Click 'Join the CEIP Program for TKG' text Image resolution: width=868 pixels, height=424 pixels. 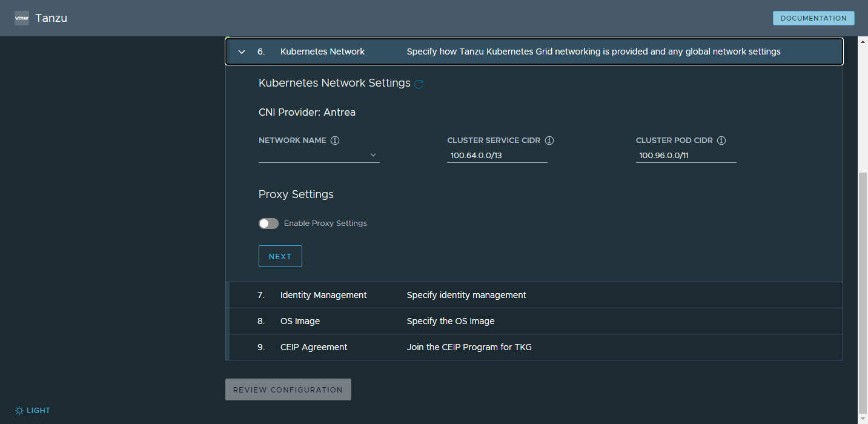pos(469,347)
